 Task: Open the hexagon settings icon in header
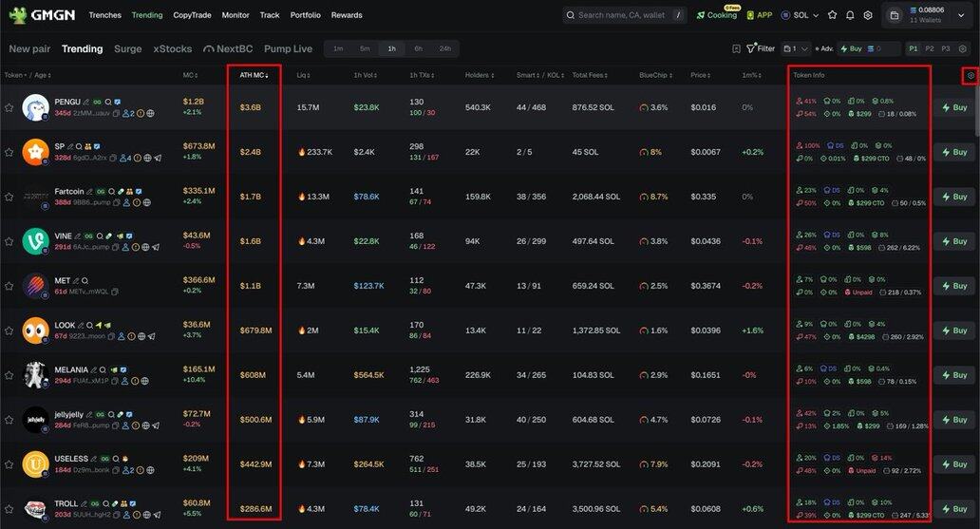click(x=868, y=15)
